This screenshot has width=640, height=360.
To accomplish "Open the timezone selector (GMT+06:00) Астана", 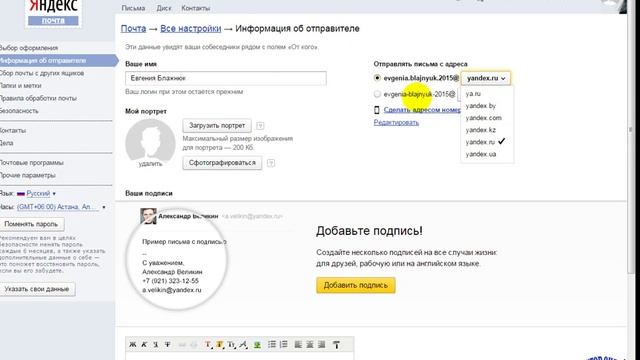I will (57, 207).
